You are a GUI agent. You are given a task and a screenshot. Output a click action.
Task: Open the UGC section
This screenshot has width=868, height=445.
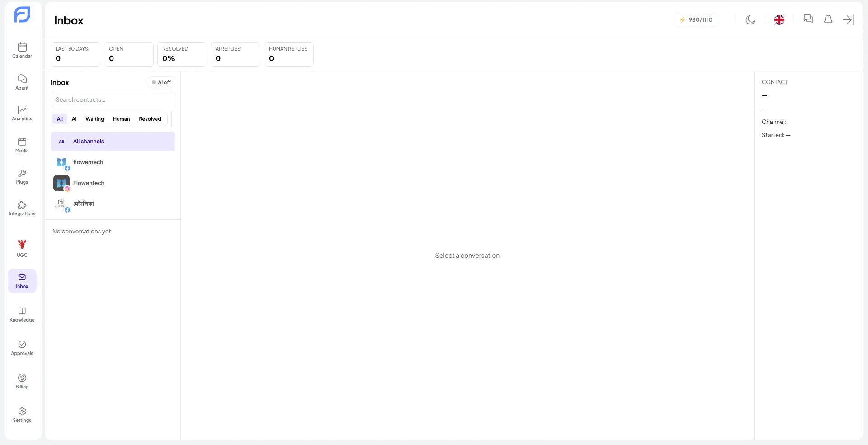pyautogui.click(x=22, y=248)
